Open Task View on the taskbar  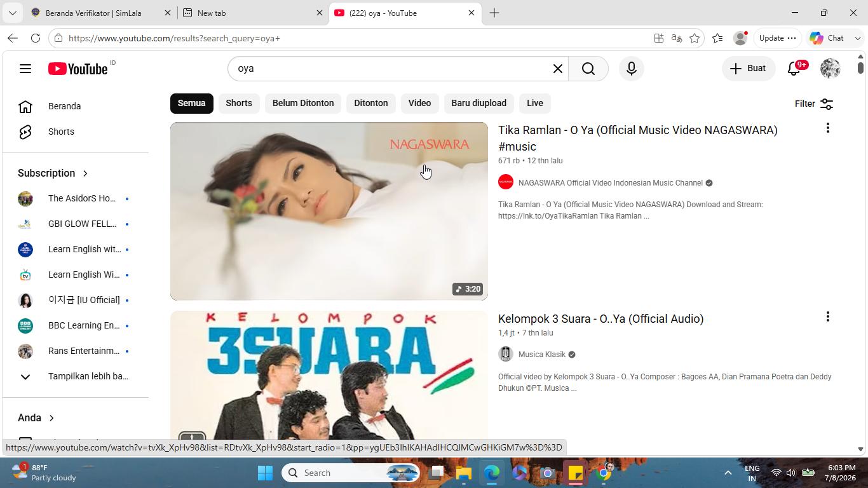point(436,473)
